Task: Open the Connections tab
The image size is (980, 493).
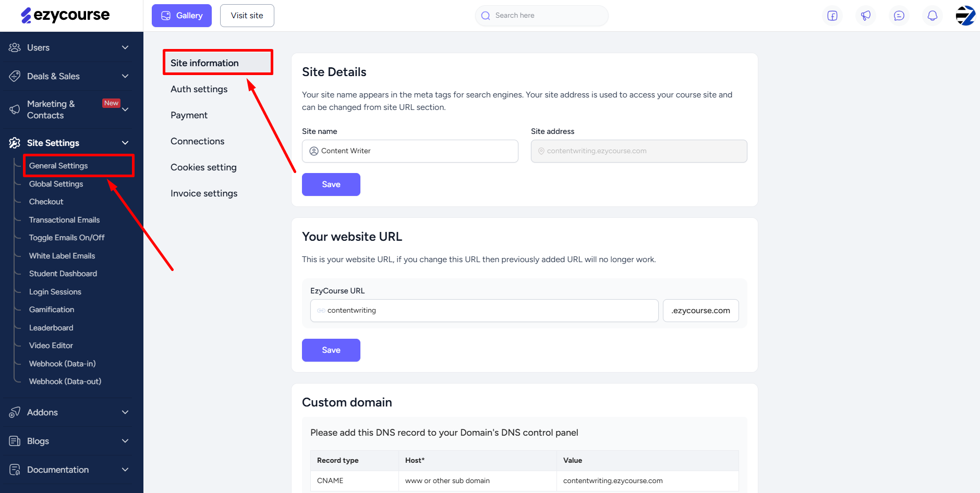Action: point(197,141)
